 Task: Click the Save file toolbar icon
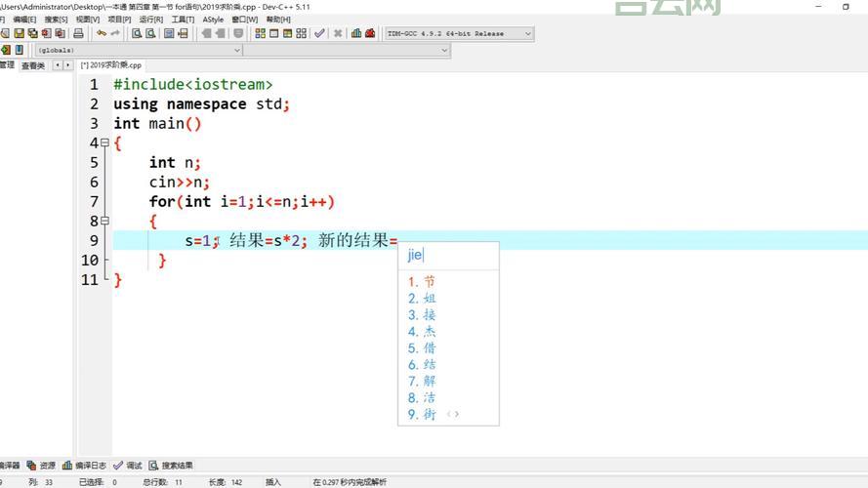(x=19, y=33)
